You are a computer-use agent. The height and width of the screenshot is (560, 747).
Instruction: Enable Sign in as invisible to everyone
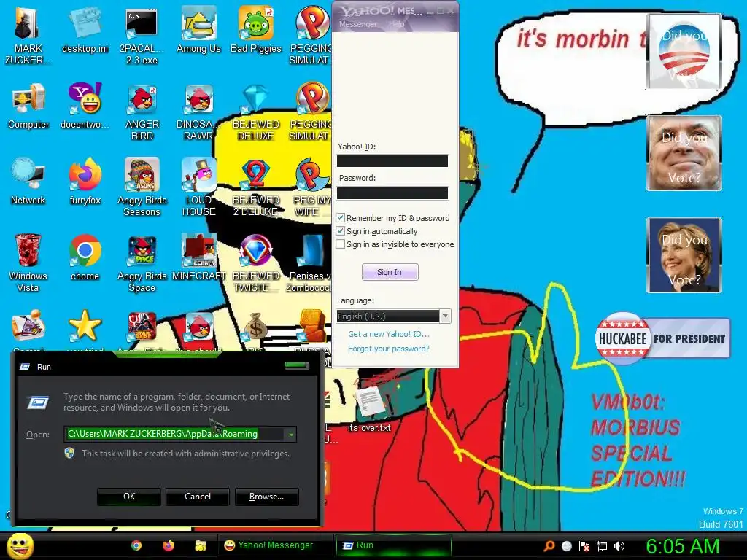pyautogui.click(x=340, y=244)
